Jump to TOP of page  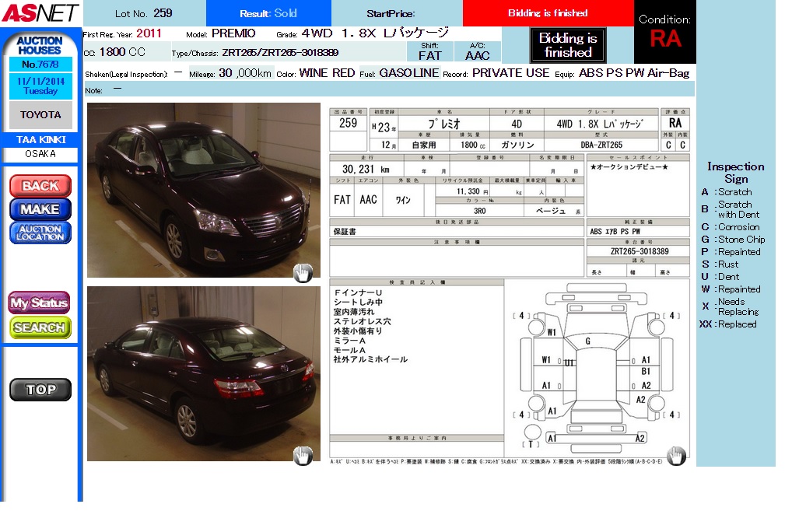pos(40,390)
